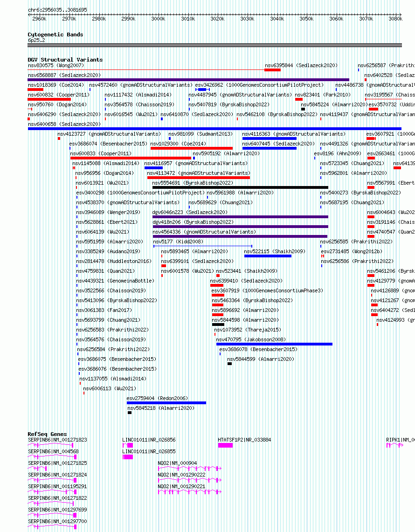Open the nsv5961988 (Almarri2020) label
Screen dimensions: 415x532
240,193
